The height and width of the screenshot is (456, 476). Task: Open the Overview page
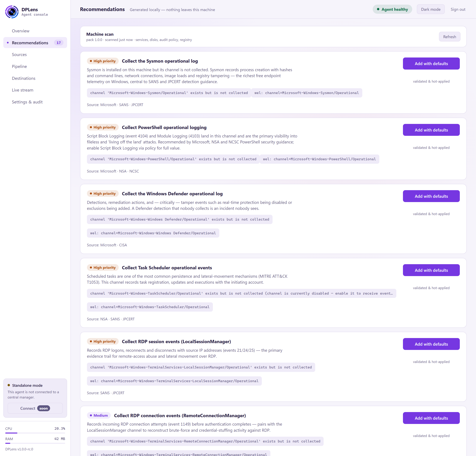coord(35,31)
